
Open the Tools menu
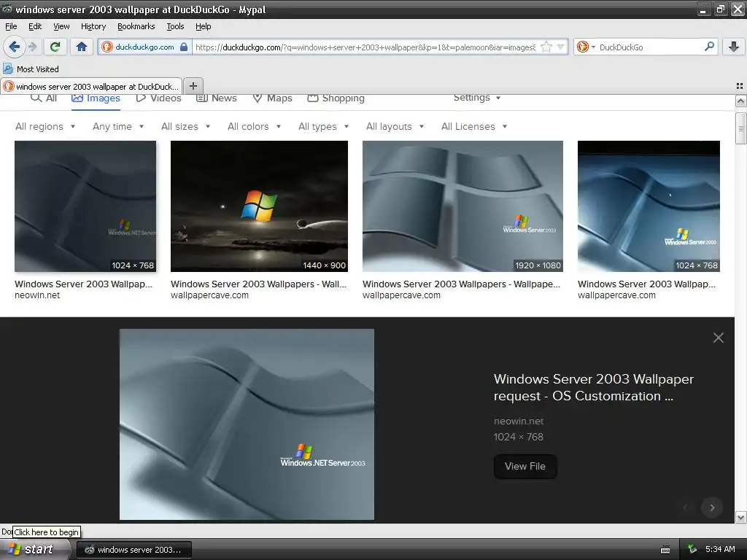(175, 26)
